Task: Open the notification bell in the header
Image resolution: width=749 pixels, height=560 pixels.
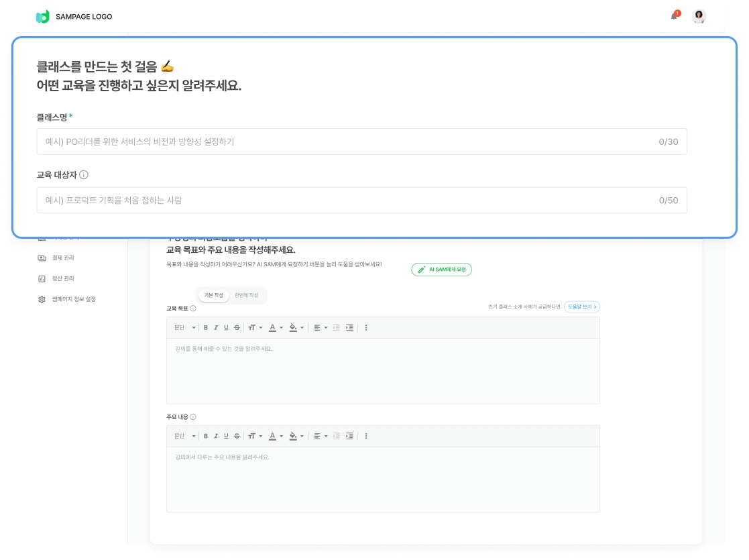Action: coord(675,16)
